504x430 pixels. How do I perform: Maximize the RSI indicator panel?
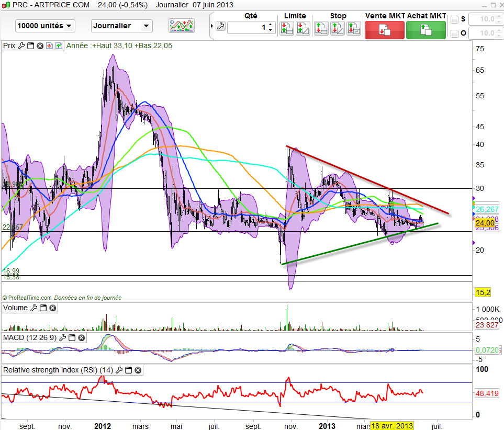[129, 370]
